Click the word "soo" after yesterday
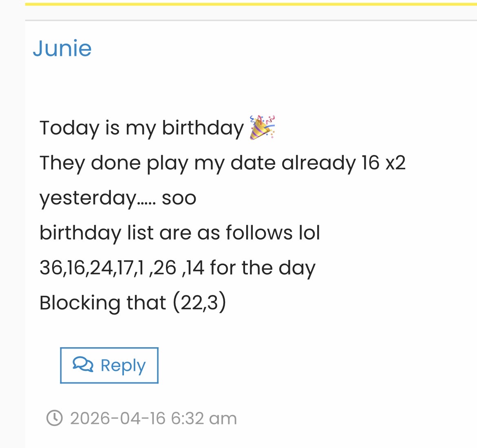 179,198
